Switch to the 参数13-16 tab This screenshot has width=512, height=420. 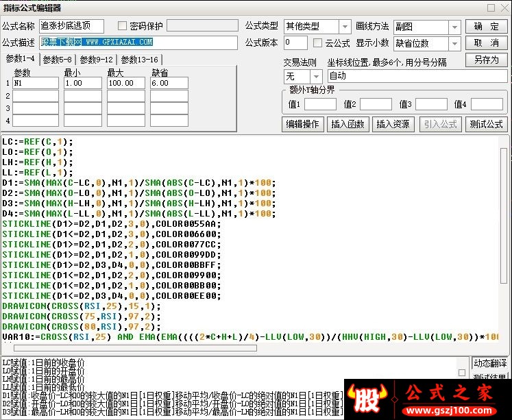tap(139, 60)
